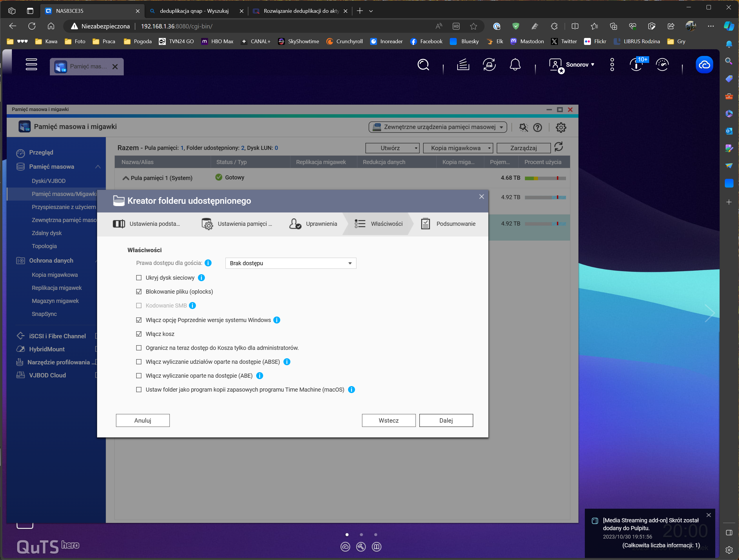
Task: Click the Dalej button
Action: click(x=446, y=420)
